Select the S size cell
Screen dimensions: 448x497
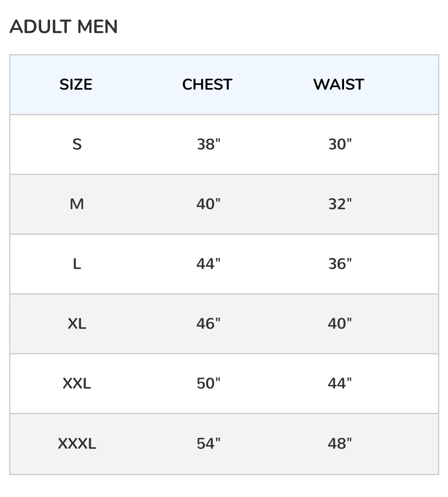tap(77, 144)
